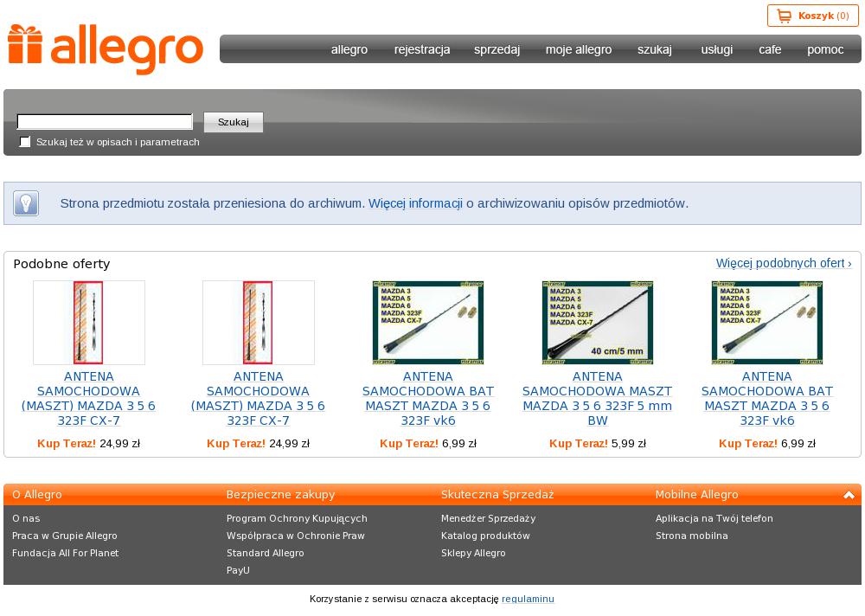Open Aplikacja na Twój telefon link
Screen dimensions: 865x616
714,518
